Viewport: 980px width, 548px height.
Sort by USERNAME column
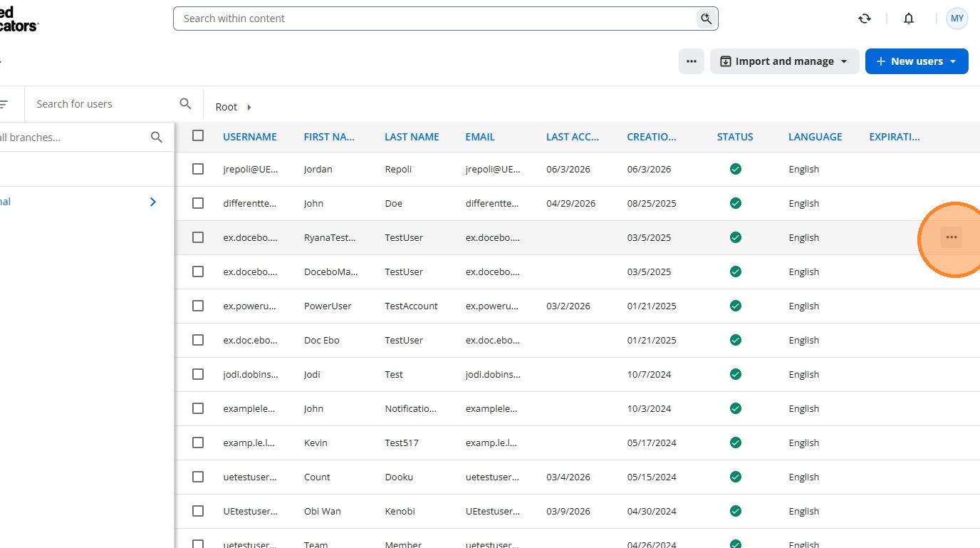coord(250,137)
